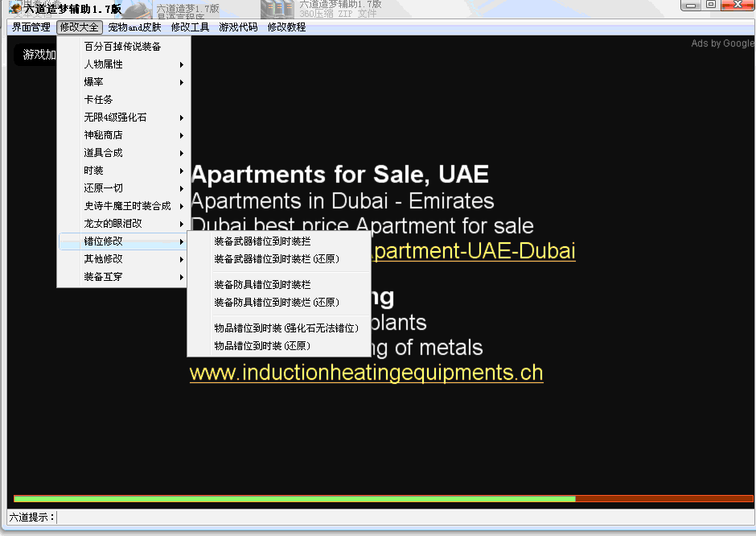Viewport: 756px width, 536px height.
Task: Maximize the 六道造梦辅助 window
Action: coord(711,5)
